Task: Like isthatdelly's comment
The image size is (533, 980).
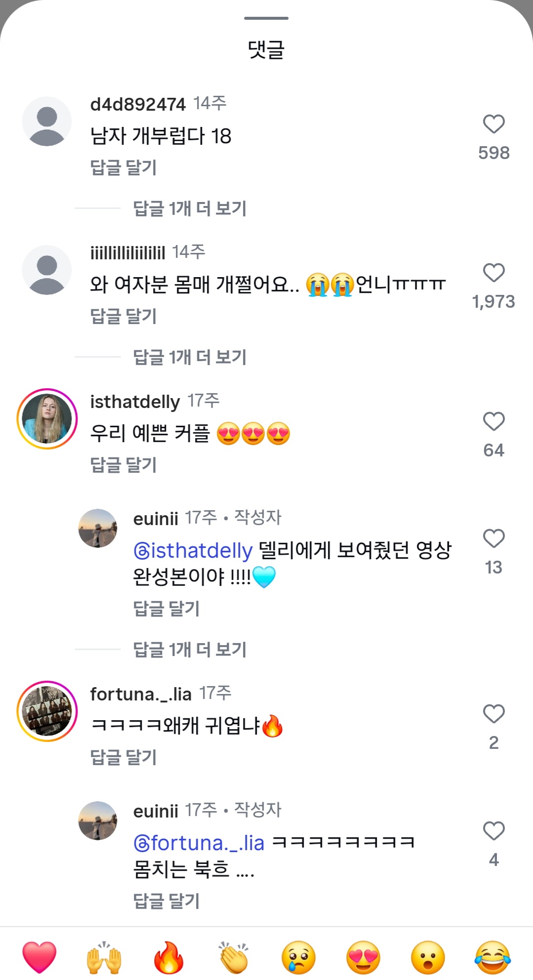Action: click(x=493, y=421)
